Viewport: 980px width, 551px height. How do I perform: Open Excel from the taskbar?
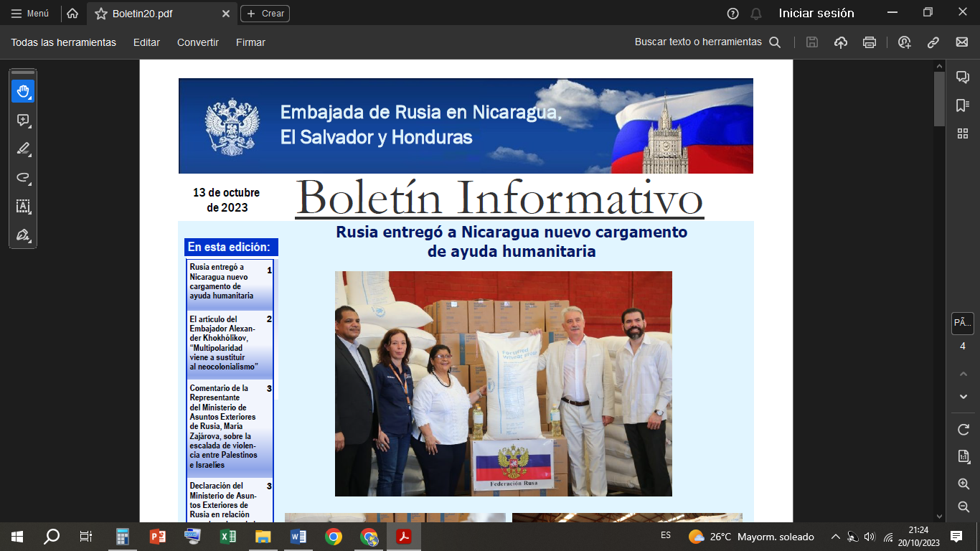[x=228, y=537]
